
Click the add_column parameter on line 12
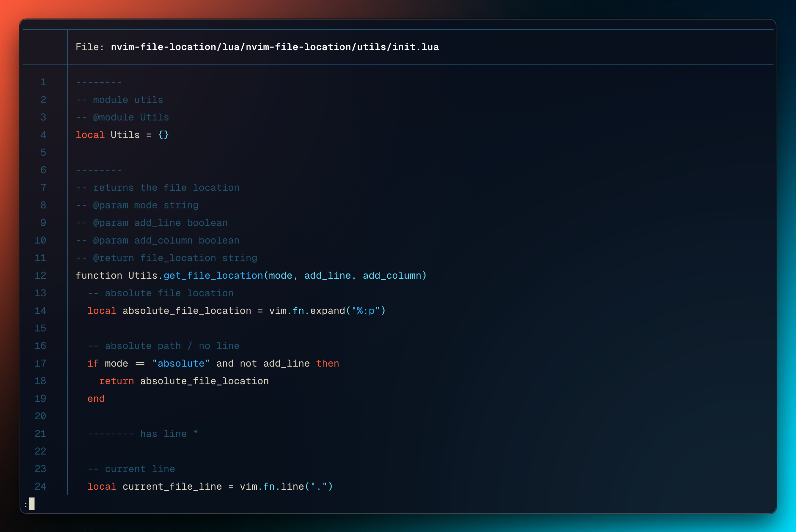point(392,275)
